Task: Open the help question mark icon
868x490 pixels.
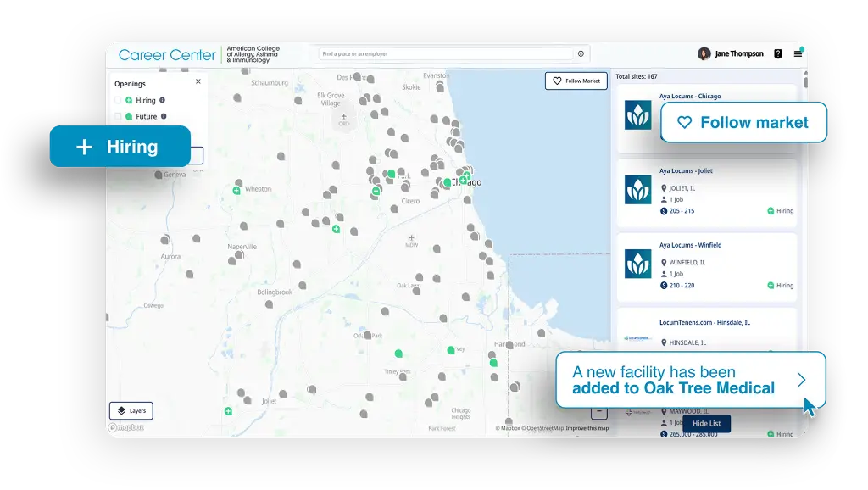Action: tap(778, 53)
